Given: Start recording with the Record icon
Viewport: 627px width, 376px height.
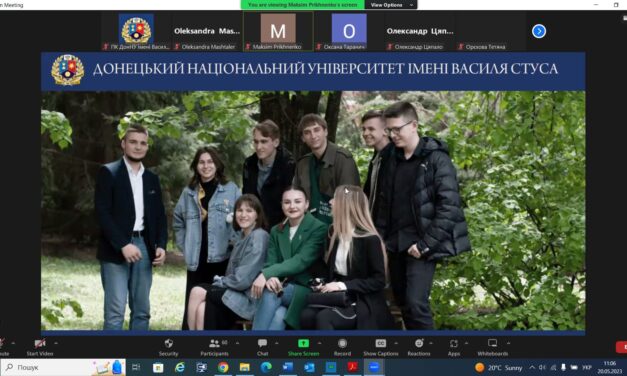Looking at the screenshot, I should coord(342,343).
